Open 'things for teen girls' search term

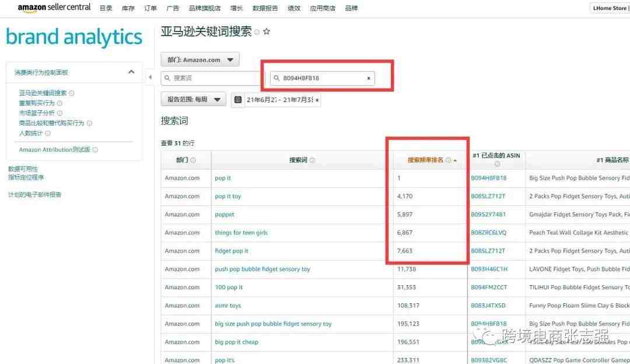(241, 233)
